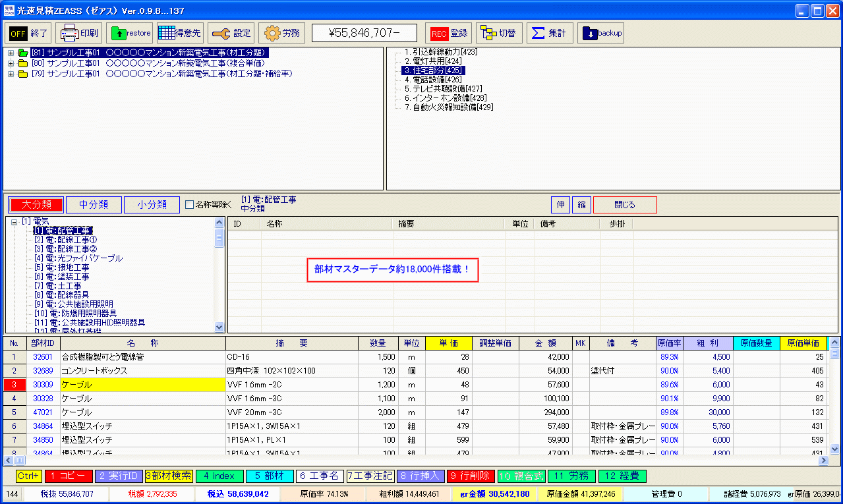Click the 切替 switch icon button
The image size is (843, 504).
coord(499,33)
